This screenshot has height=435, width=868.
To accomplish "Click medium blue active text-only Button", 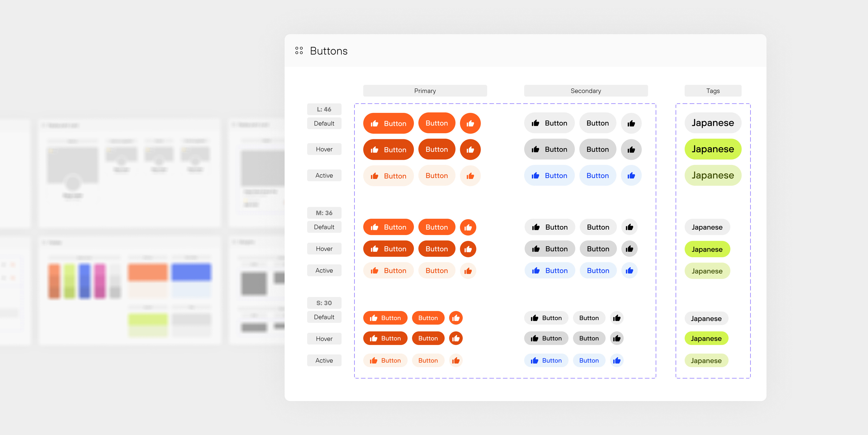I will click(598, 271).
